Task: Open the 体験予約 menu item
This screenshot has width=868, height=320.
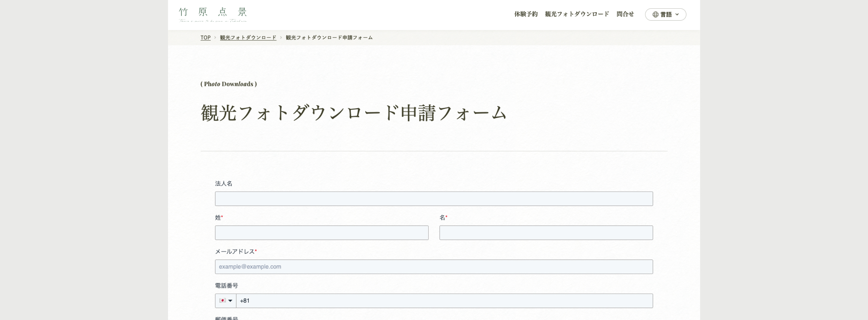Action: [526, 14]
